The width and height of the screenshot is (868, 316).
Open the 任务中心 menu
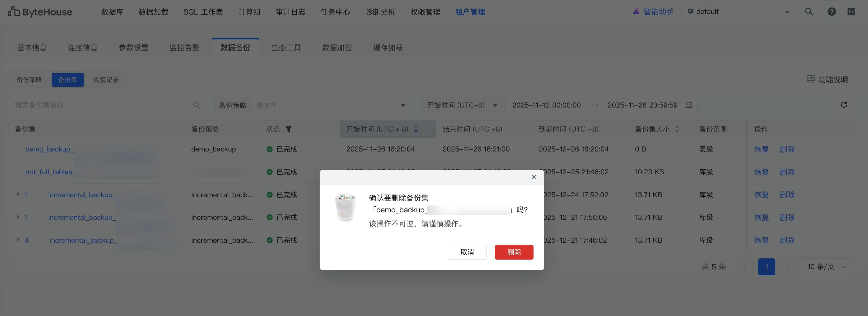point(335,12)
